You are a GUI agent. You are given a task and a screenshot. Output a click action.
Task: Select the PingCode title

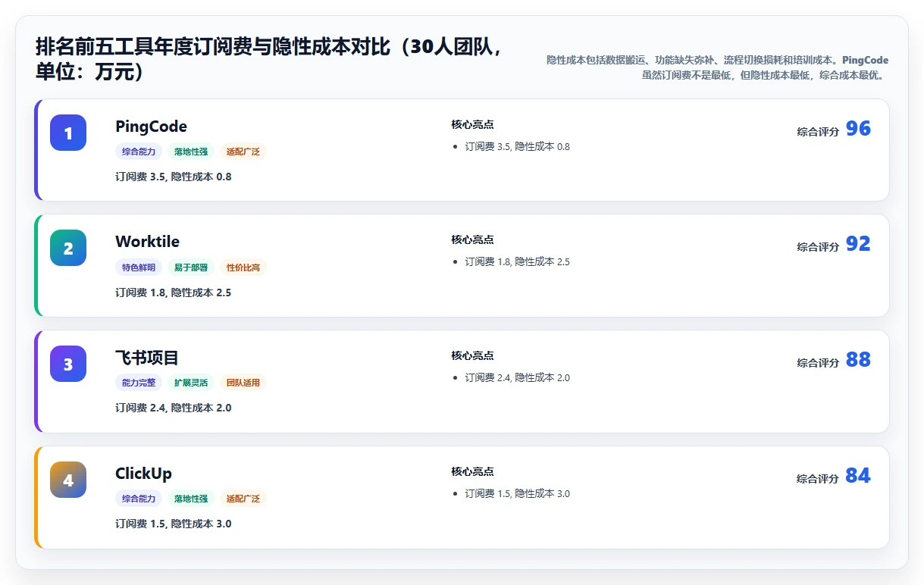pyautogui.click(x=151, y=127)
